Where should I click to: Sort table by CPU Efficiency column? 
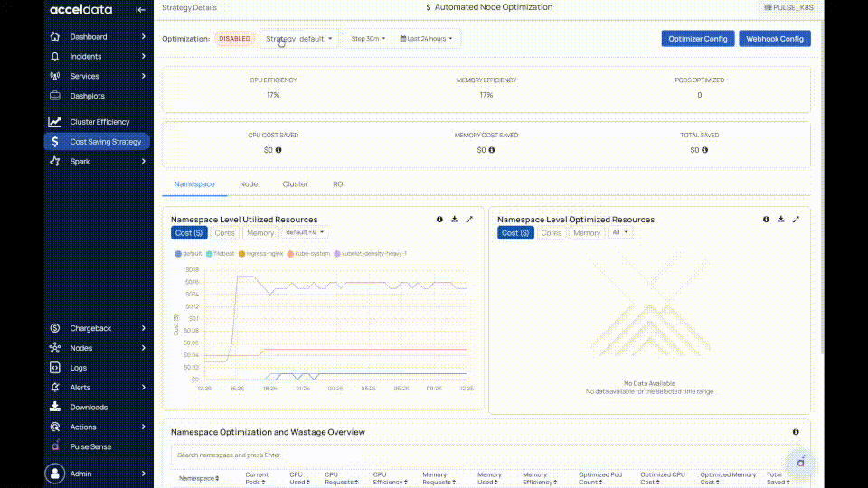[390, 478]
